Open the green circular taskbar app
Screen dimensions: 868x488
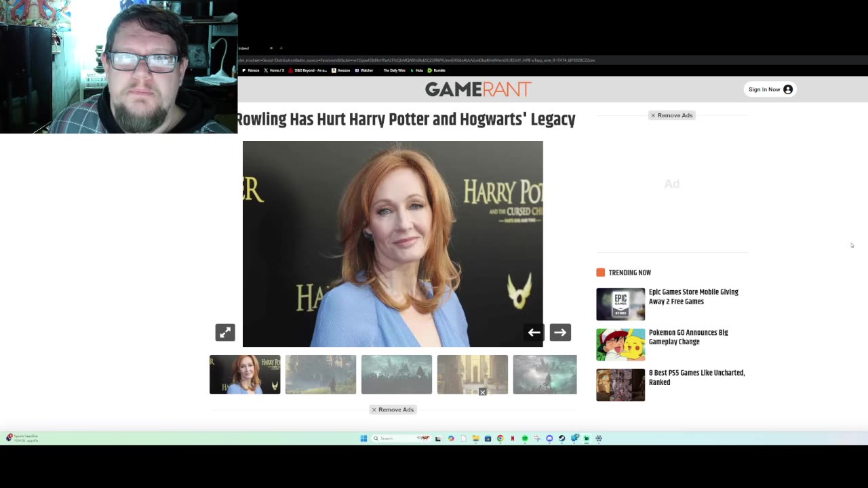click(525, 439)
